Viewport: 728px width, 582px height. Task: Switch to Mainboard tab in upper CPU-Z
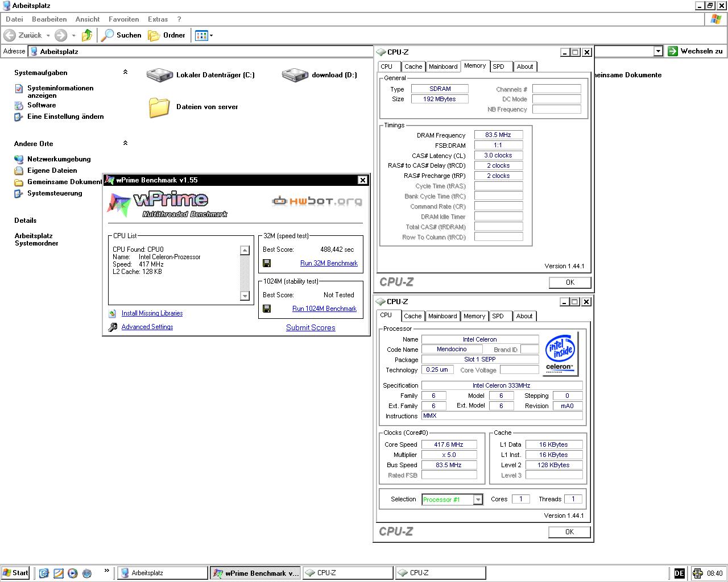pyautogui.click(x=443, y=66)
